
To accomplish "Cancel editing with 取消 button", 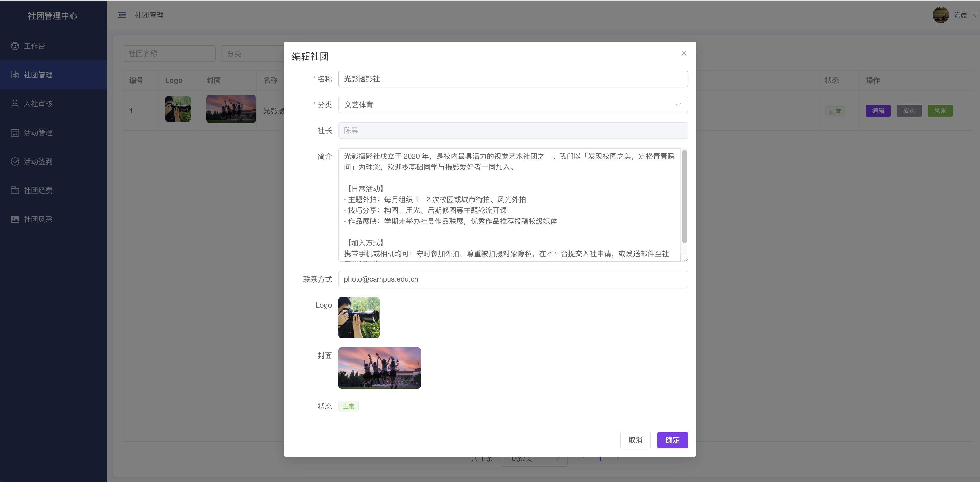I will pyautogui.click(x=635, y=440).
